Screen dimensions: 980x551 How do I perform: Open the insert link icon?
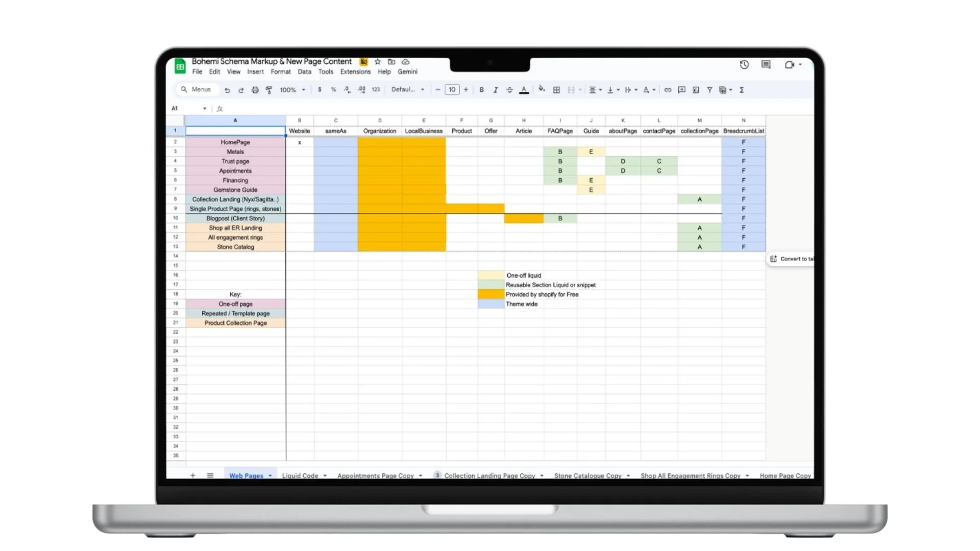[667, 89]
